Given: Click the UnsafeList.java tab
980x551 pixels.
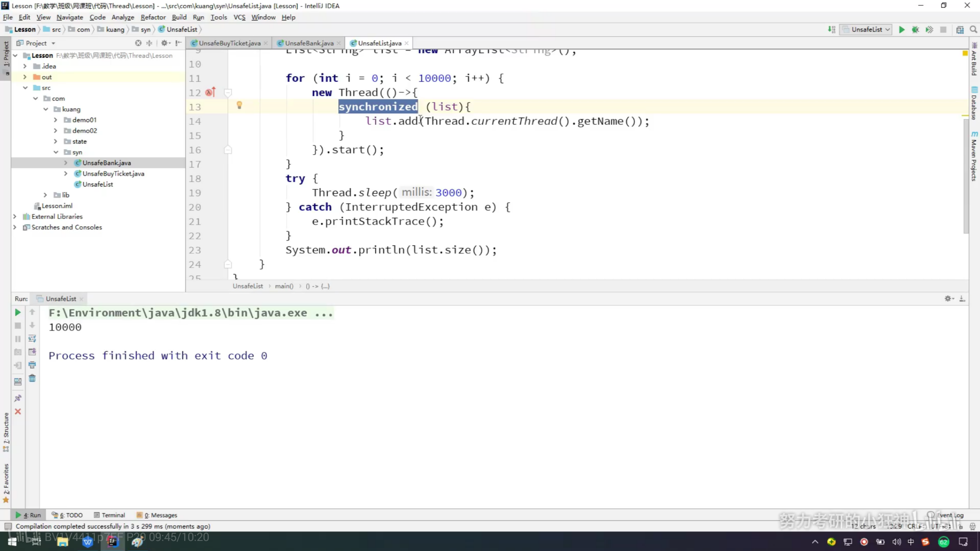Looking at the screenshot, I should point(379,43).
